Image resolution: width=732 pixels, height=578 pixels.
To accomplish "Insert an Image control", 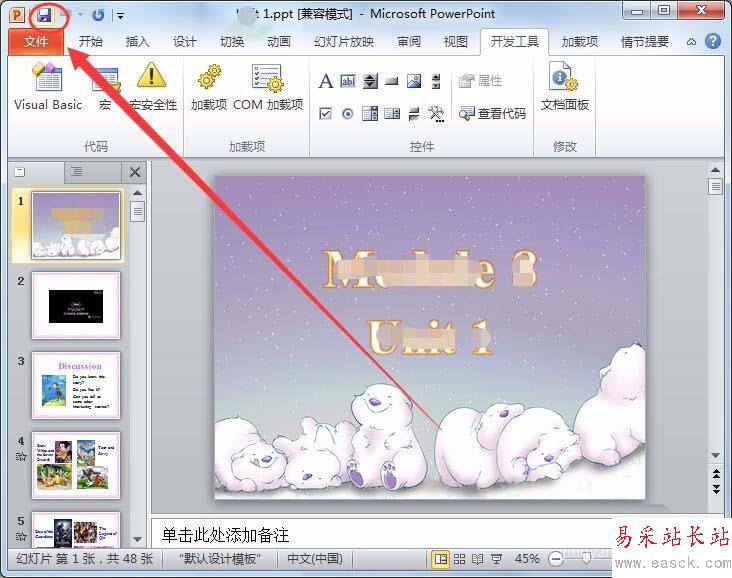I will (x=414, y=81).
